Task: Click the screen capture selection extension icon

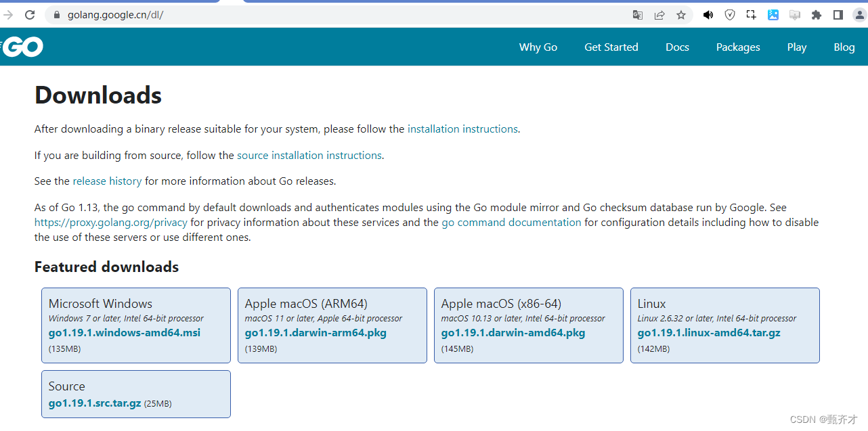Action: 752,15
